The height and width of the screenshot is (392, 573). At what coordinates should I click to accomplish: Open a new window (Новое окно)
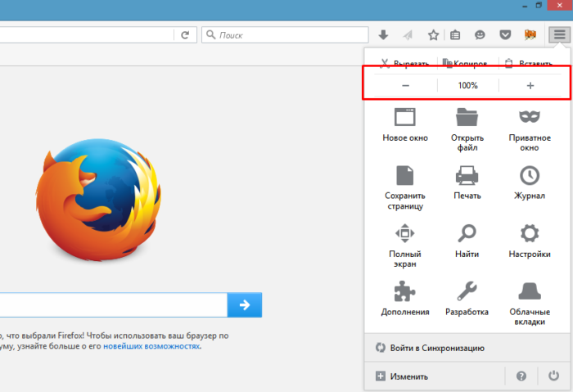coord(405,124)
